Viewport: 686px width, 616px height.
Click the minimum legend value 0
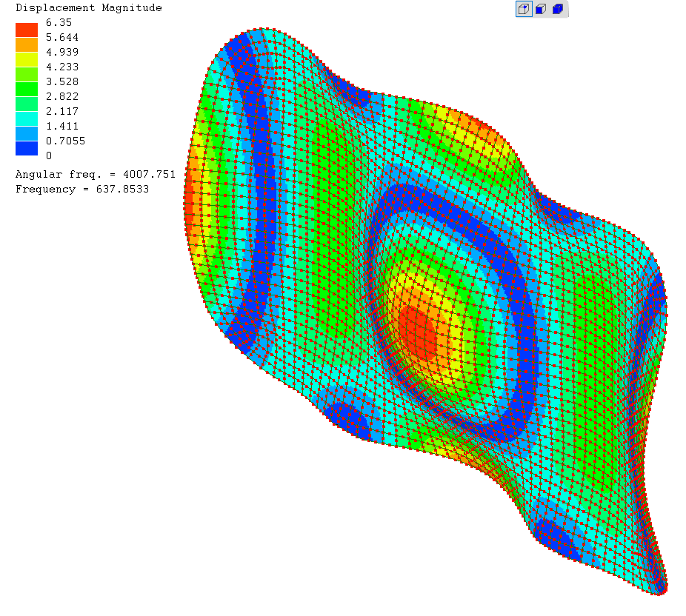click(x=49, y=155)
